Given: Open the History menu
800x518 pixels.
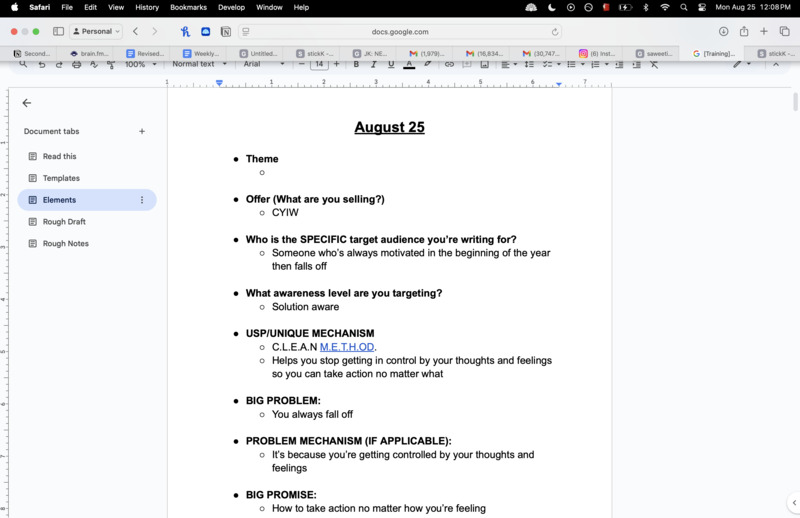Looking at the screenshot, I should click(x=147, y=7).
